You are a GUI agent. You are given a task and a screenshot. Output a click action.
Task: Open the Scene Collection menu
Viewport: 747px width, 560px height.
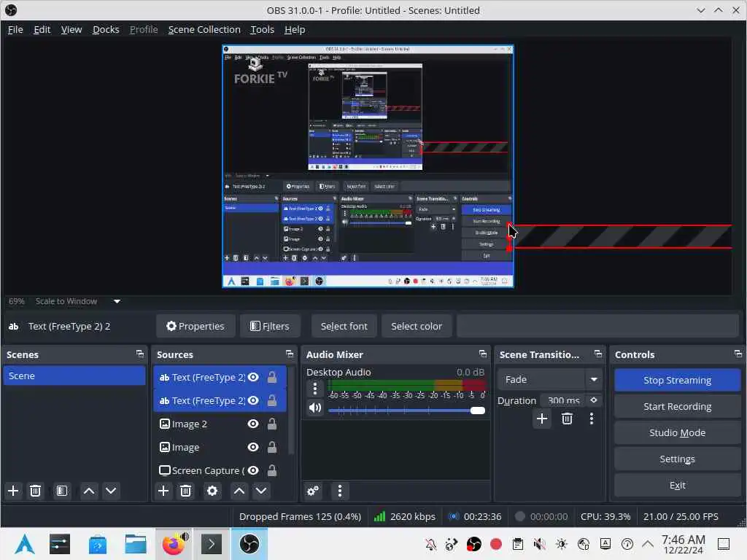(x=204, y=29)
